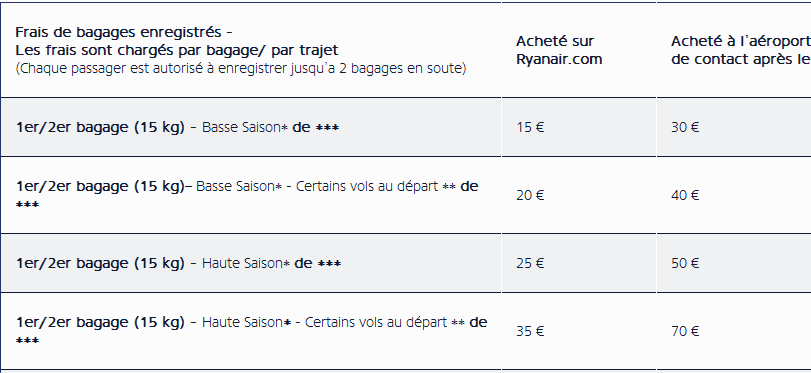Click 'Haute Saison* - Certains vols au départ' row
This screenshot has width=811, height=373.
pos(251,331)
